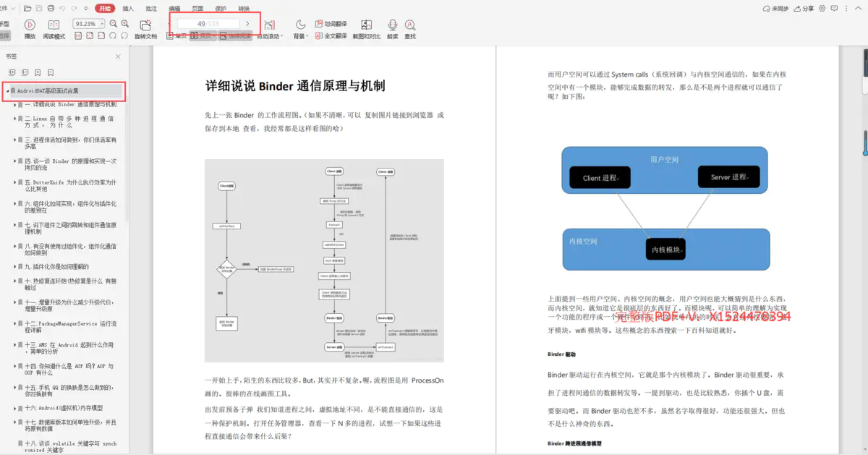Toggle 连续阅读 continuous reading
Image resolution: width=868 pixels, height=455 pixels.
click(x=234, y=35)
